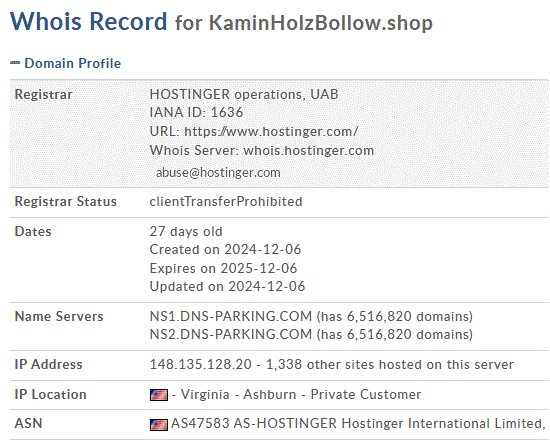
Task: Click the Whois Record page heading
Action: pos(89,21)
